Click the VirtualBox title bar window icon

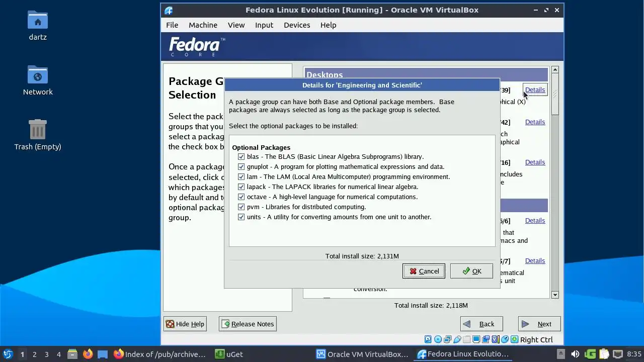(x=169, y=10)
